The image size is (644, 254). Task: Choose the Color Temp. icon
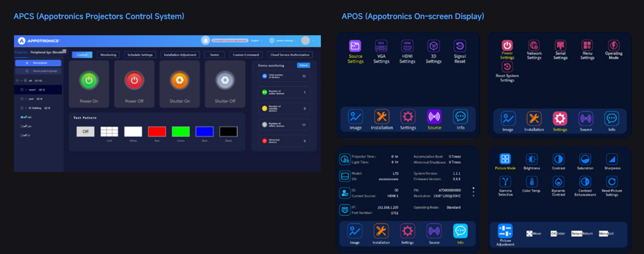pyautogui.click(x=532, y=182)
